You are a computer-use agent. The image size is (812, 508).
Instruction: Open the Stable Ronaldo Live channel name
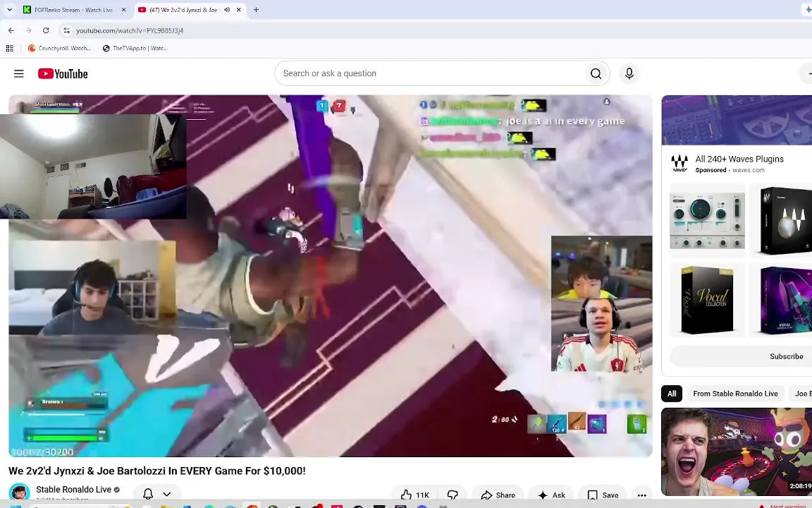[73, 490]
